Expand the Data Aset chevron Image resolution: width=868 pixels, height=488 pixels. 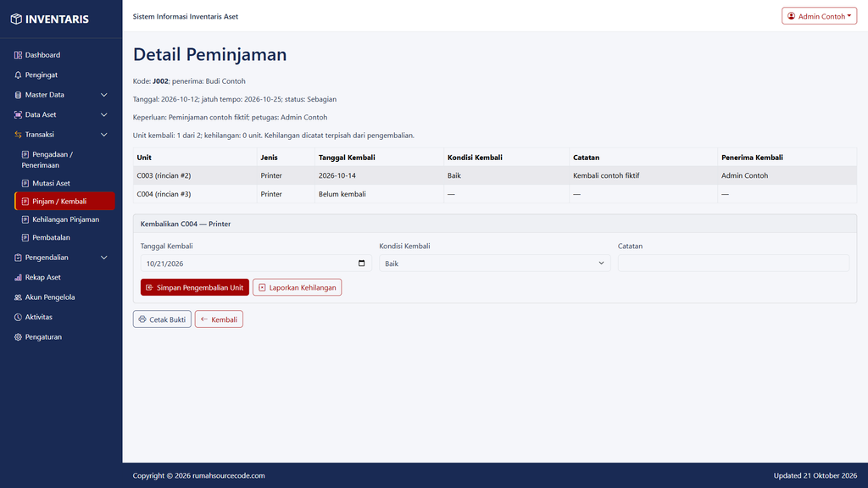tap(103, 114)
